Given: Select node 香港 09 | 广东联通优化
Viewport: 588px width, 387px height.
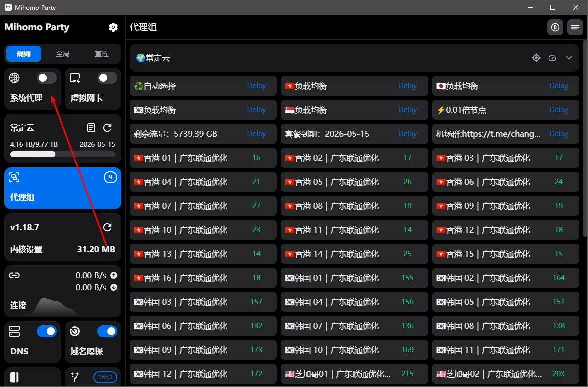Looking at the screenshot, I should point(505,206).
